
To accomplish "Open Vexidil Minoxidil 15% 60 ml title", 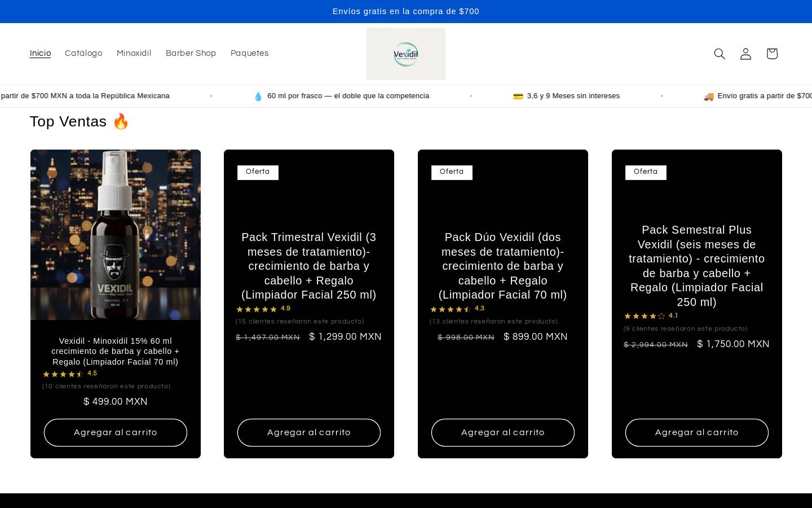I will click(x=116, y=351).
